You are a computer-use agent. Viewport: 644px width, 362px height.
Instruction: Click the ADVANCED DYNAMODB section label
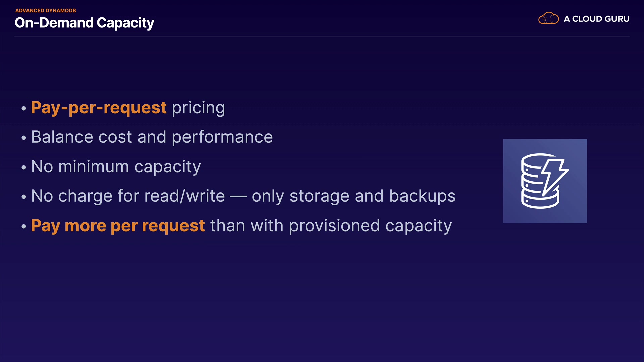(x=46, y=10)
